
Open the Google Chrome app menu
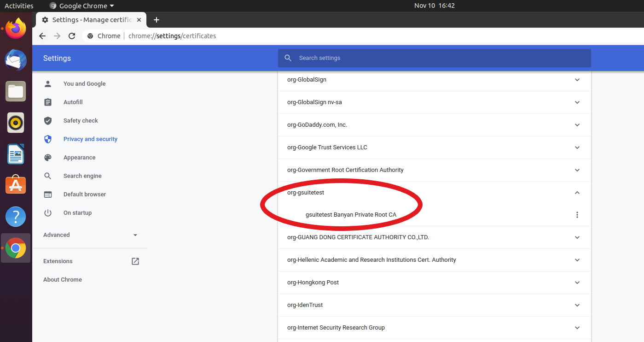[x=81, y=6]
